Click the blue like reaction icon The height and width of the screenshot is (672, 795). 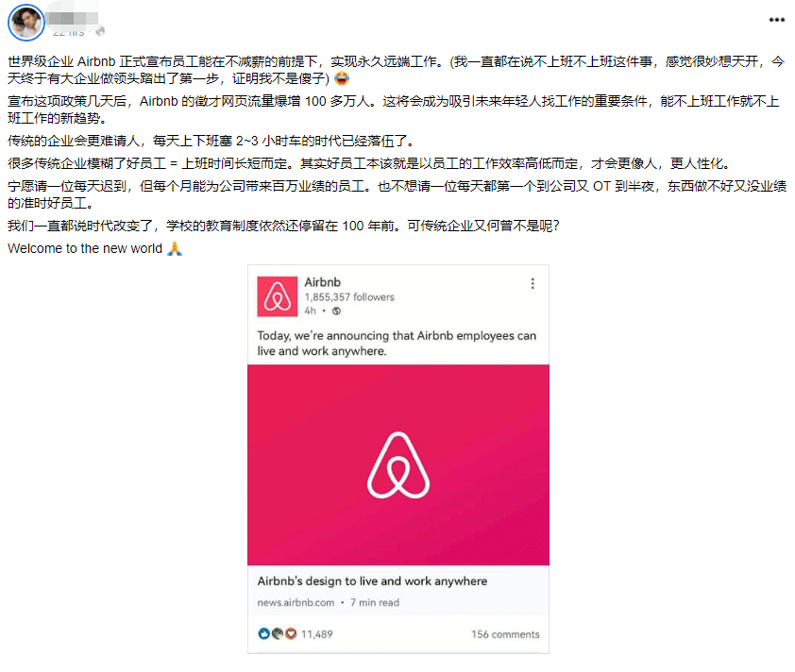(263, 634)
